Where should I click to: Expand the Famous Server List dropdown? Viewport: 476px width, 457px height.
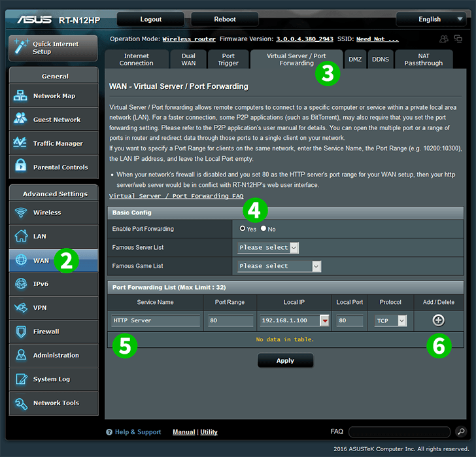click(268, 248)
